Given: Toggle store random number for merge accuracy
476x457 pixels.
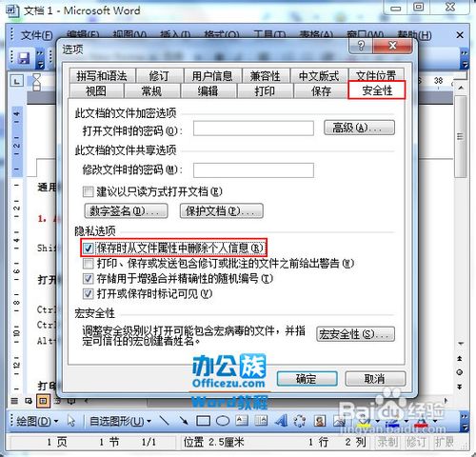Looking at the screenshot, I should (x=88, y=278).
